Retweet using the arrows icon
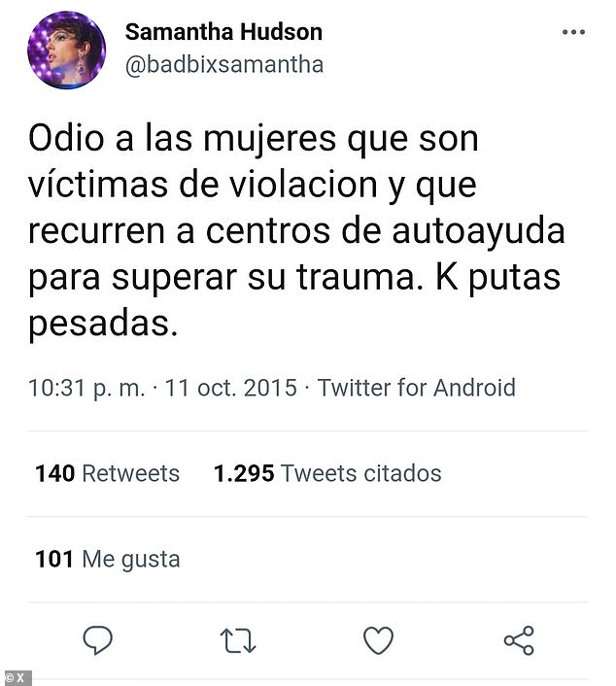The height and width of the screenshot is (686, 616). [x=238, y=641]
